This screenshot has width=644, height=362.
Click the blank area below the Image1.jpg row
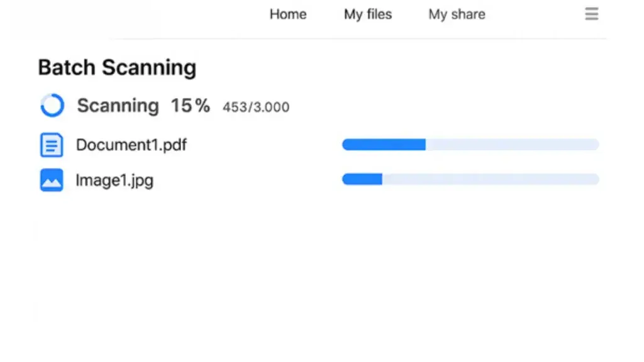(x=314, y=264)
